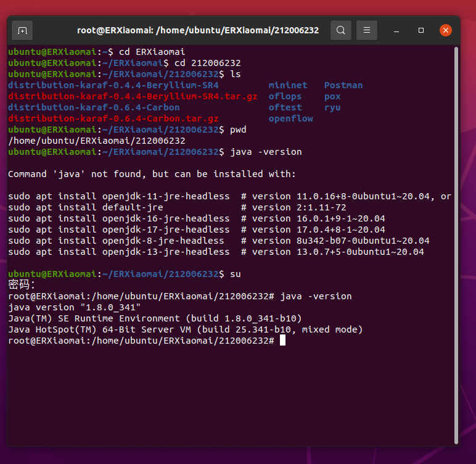
Task: Click the default-jre install line
Action: (177, 207)
